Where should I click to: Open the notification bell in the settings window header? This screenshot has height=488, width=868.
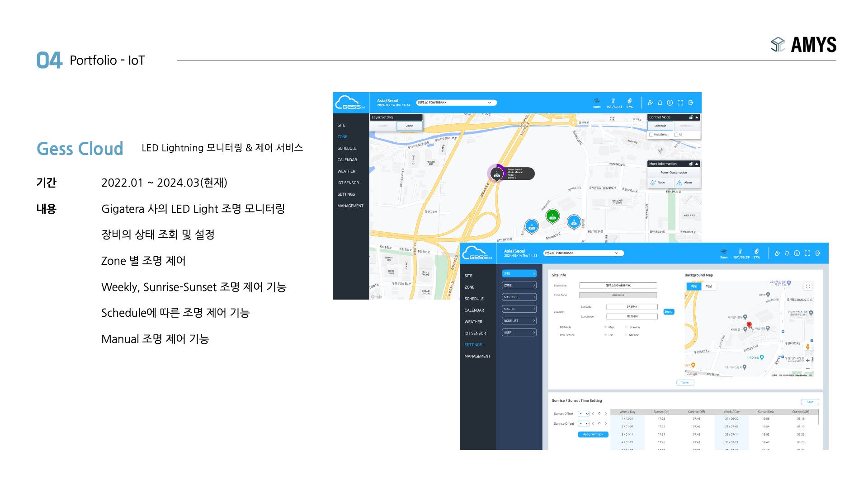pos(787,253)
